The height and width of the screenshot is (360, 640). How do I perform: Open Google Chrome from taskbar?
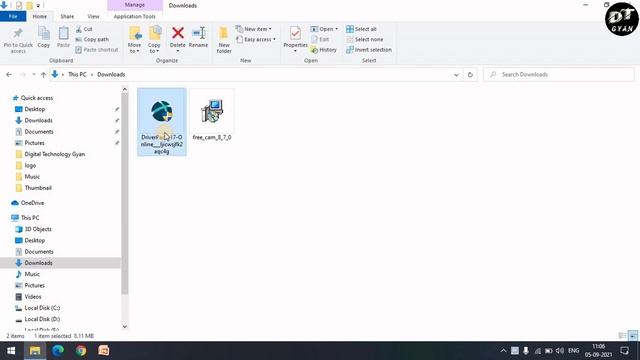pos(81,351)
